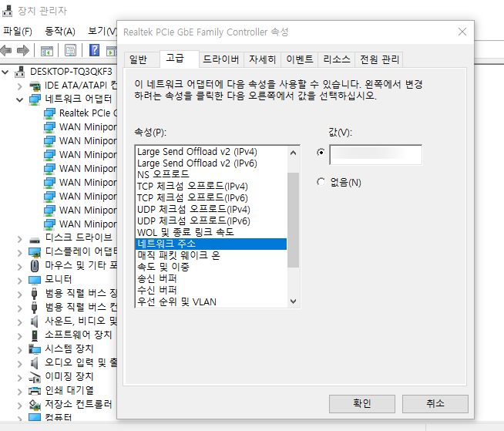
Task: Switch to the 드라이버 tab
Action: pyautogui.click(x=221, y=59)
